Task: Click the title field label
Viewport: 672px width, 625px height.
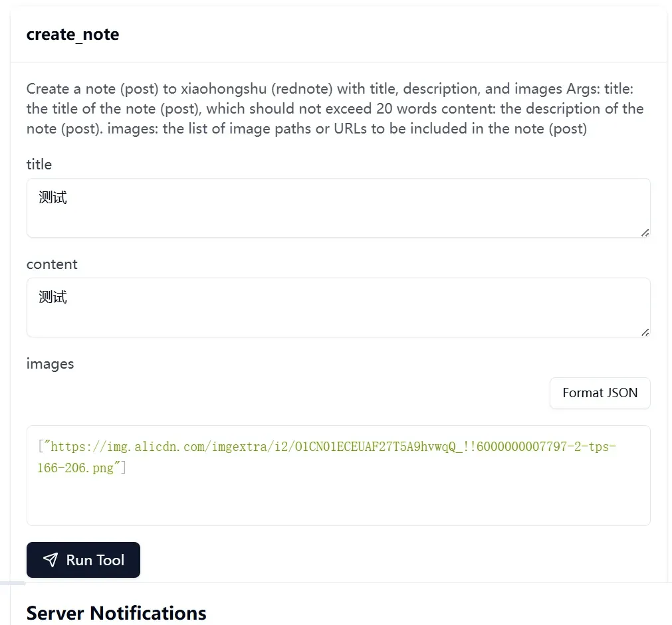Action: pyautogui.click(x=39, y=165)
